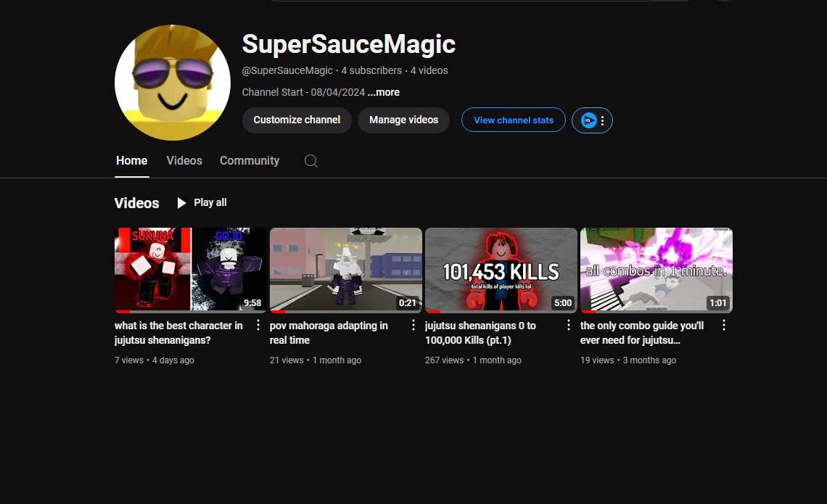Open options menu for 'only combo guide' video

tap(724, 326)
